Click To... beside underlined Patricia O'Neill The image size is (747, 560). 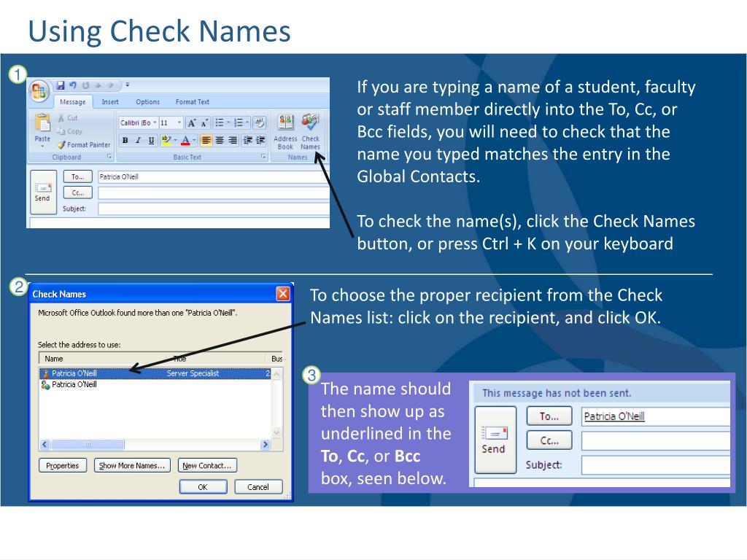coord(549,416)
